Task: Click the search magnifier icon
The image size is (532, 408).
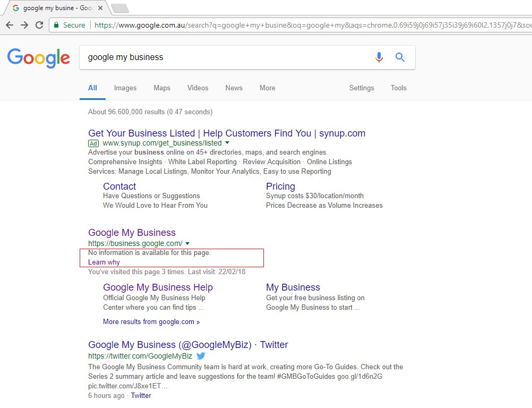Action: pos(400,57)
